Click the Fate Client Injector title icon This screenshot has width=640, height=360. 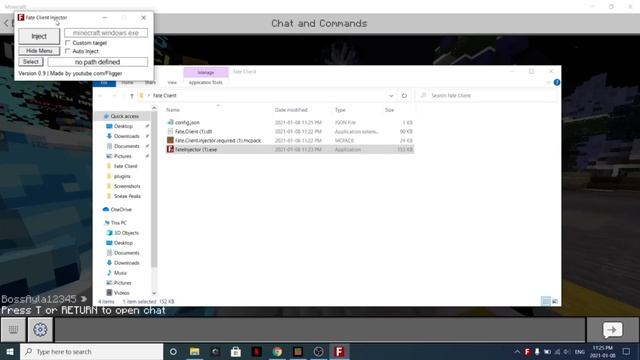21,18
